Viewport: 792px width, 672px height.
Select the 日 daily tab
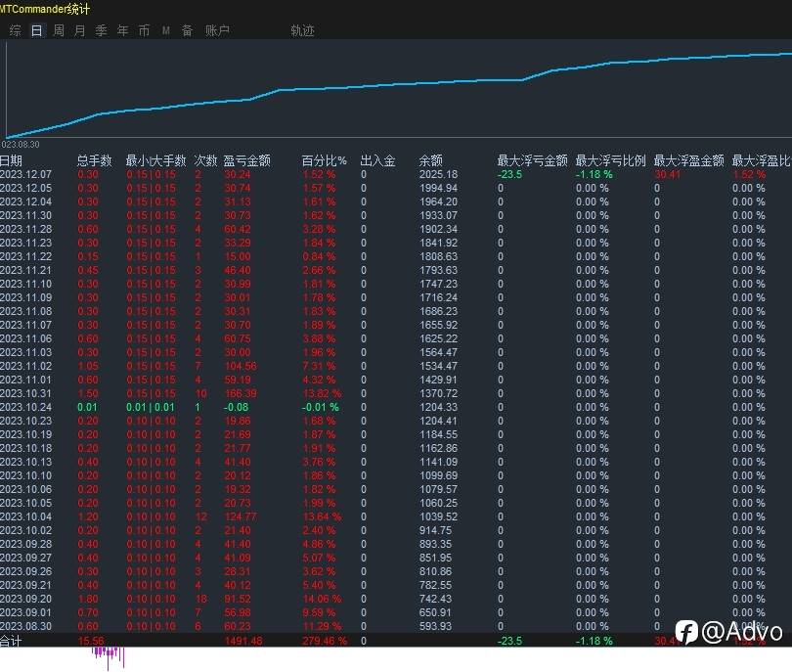[37, 31]
